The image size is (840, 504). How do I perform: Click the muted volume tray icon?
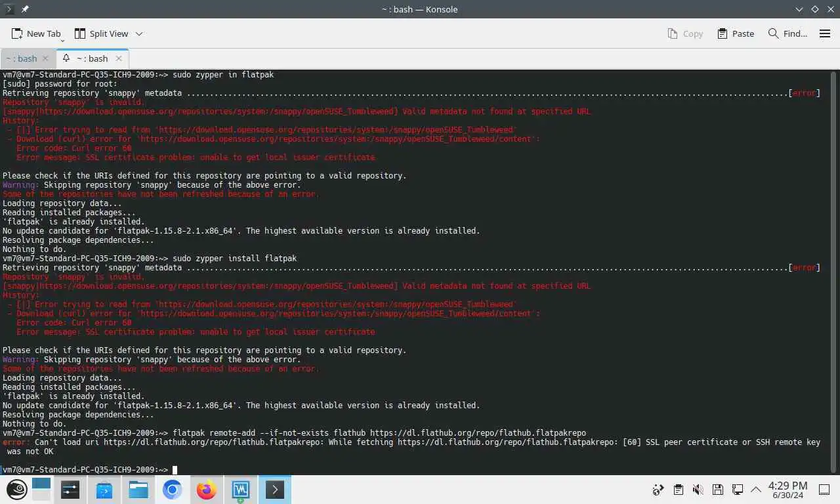(698, 490)
